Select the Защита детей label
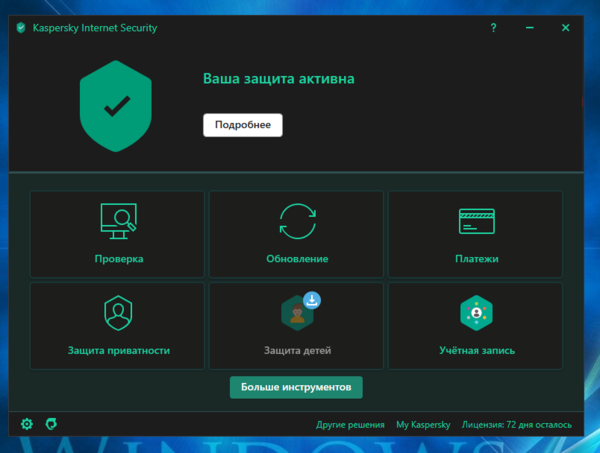 tap(298, 350)
